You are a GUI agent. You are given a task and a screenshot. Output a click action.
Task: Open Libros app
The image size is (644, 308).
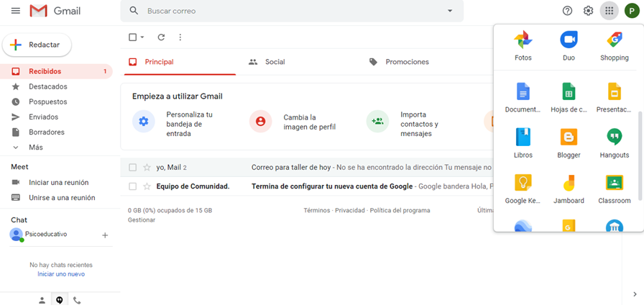click(x=523, y=143)
